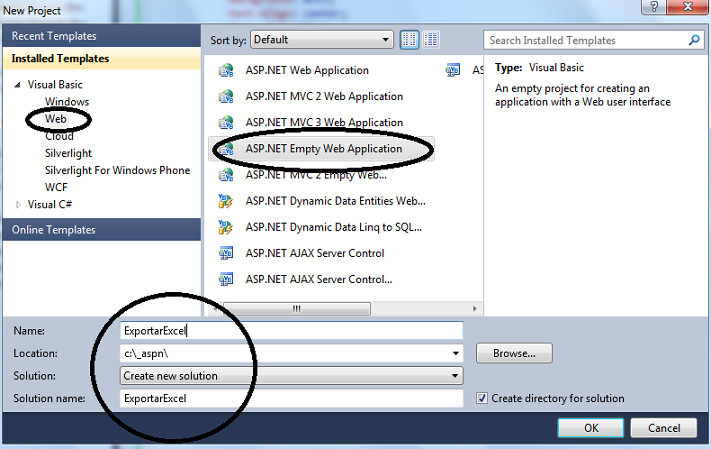The height and width of the screenshot is (449, 711).
Task: Close the New Project dialog
Action: (x=687, y=7)
